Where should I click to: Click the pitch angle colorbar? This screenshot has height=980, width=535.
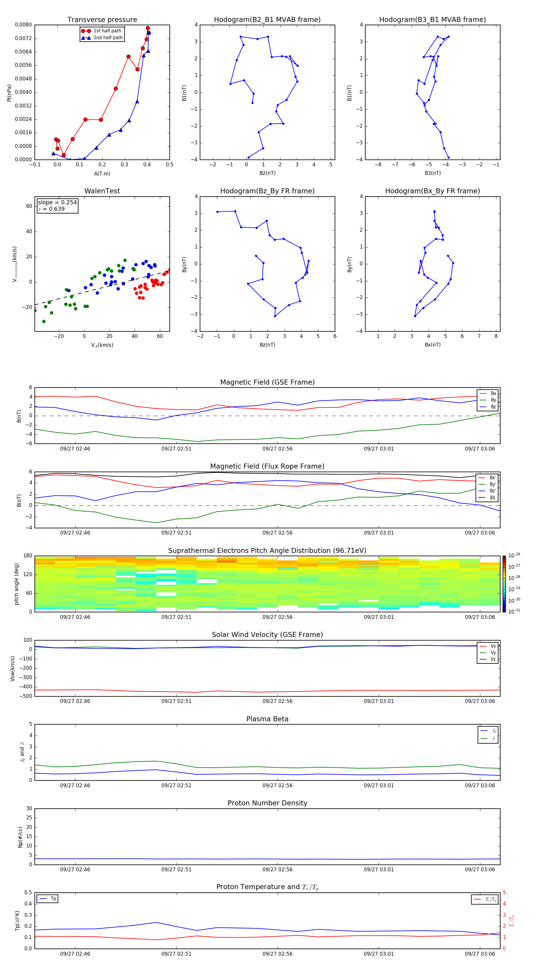pyautogui.click(x=504, y=584)
